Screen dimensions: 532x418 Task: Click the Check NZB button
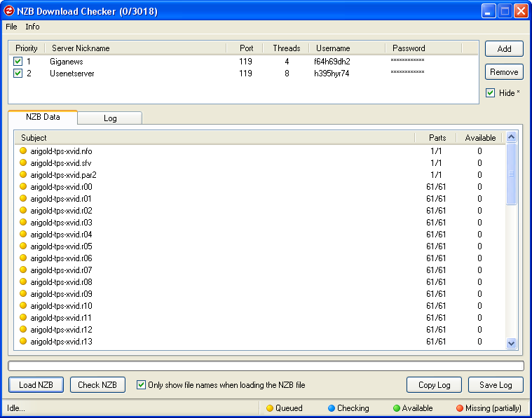(x=97, y=385)
